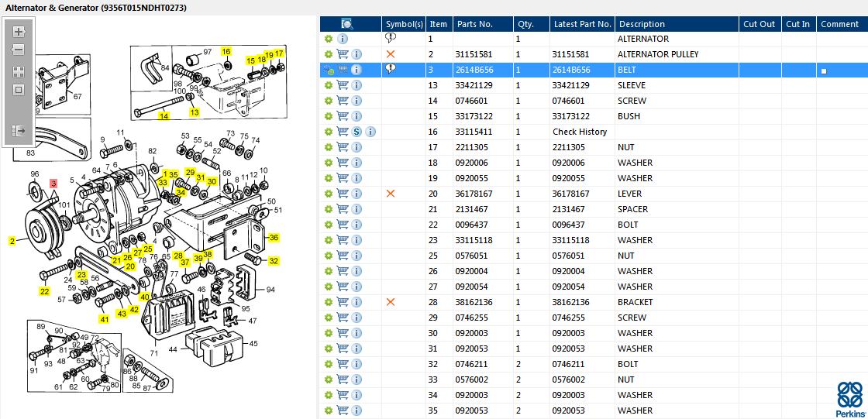
Task: Click the four-squares grid view icon
Action: click(19, 71)
